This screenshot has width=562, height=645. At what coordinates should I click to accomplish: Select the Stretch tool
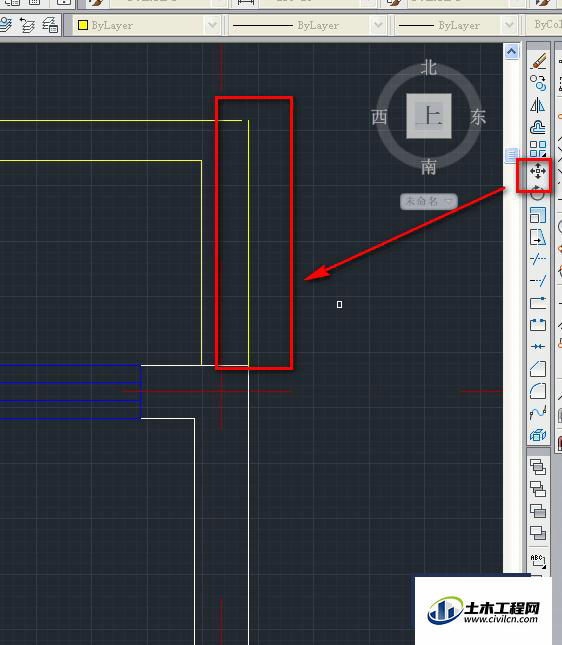pyautogui.click(x=538, y=237)
